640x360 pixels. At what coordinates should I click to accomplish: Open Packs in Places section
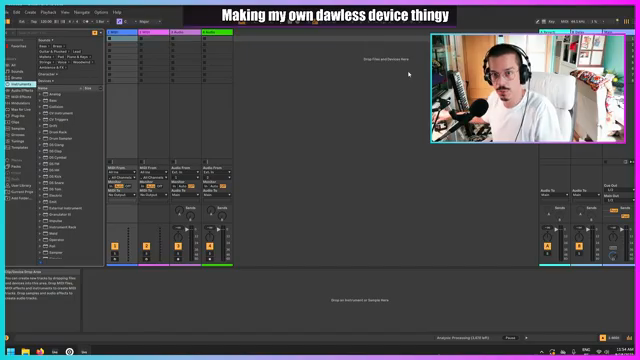[x=16, y=167]
